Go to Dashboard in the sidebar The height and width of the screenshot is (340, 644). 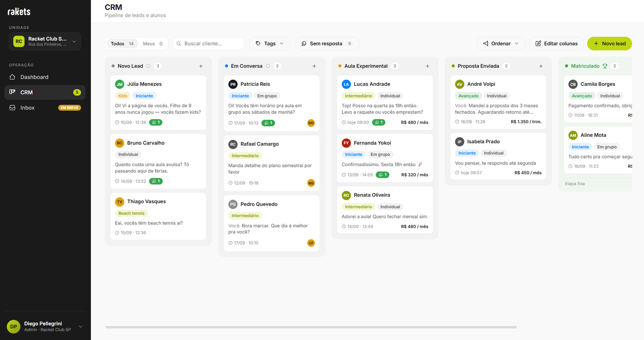tap(45, 77)
